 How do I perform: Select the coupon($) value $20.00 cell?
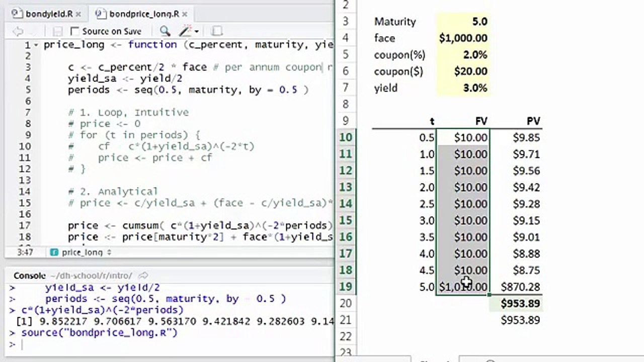(463, 71)
